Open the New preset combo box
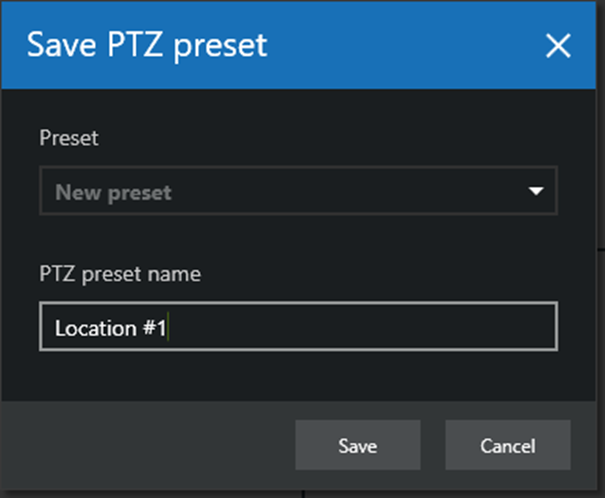The image size is (605, 498). pos(298,192)
